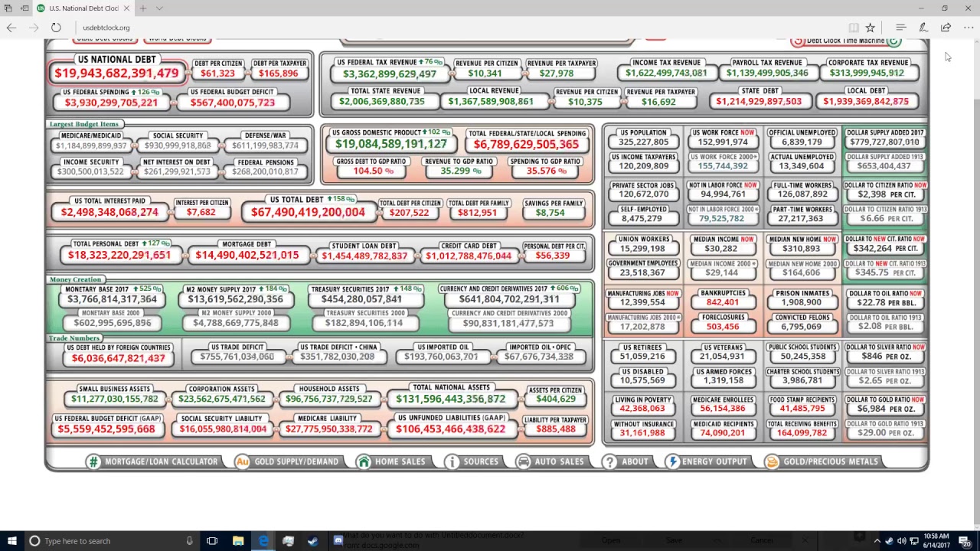The image size is (980, 551).
Task: Click the Credit Card Debt amount
Action: 469,256
